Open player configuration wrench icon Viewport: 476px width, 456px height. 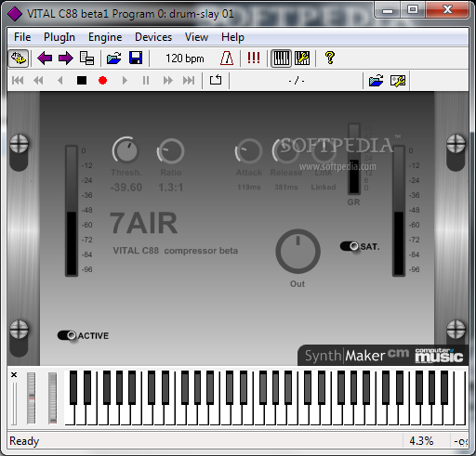coord(398,81)
